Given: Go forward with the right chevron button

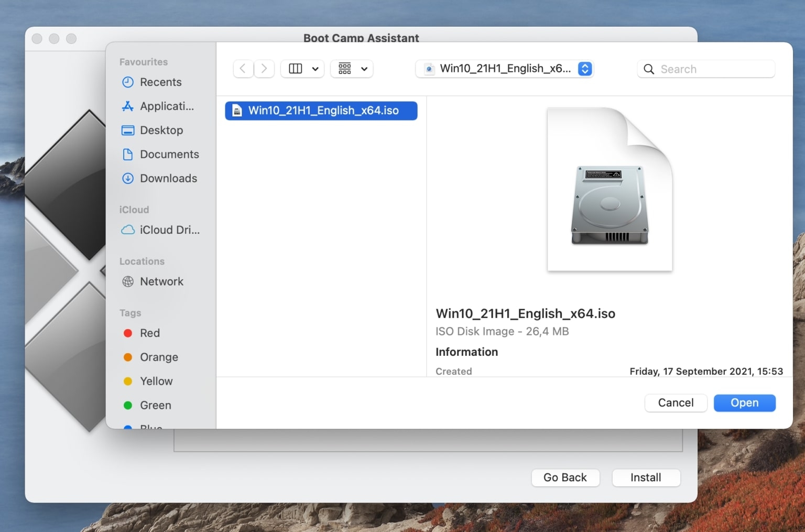Looking at the screenshot, I should [x=264, y=69].
